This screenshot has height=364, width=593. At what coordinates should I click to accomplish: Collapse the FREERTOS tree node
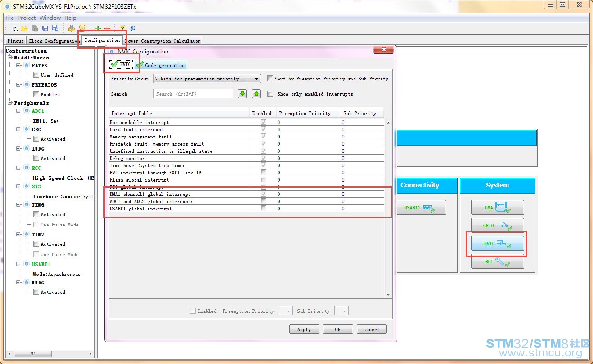[x=19, y=85]
